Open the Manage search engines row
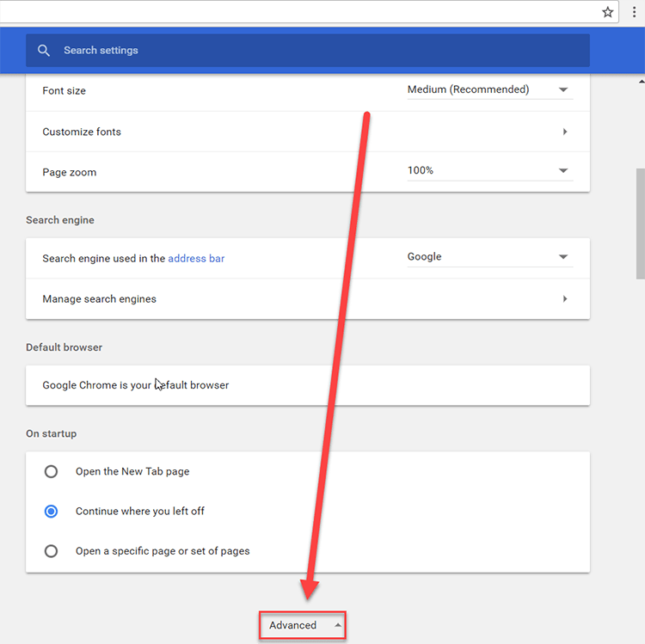Viewport: 645px width, 644px height. coord(308,299)
